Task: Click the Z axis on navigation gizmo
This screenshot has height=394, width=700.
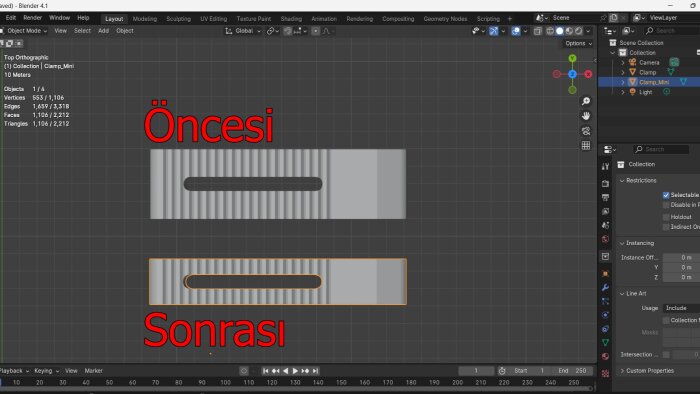Action: click(x=572, y=74)
